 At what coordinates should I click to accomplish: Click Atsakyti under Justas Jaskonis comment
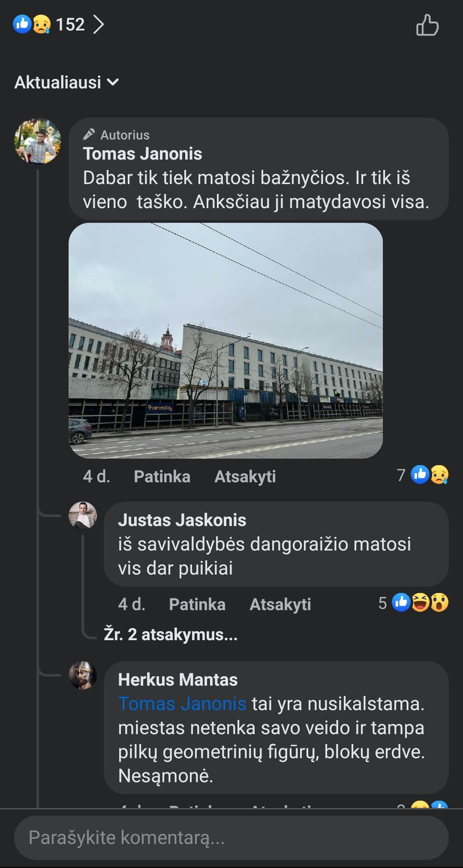[280, 604]
